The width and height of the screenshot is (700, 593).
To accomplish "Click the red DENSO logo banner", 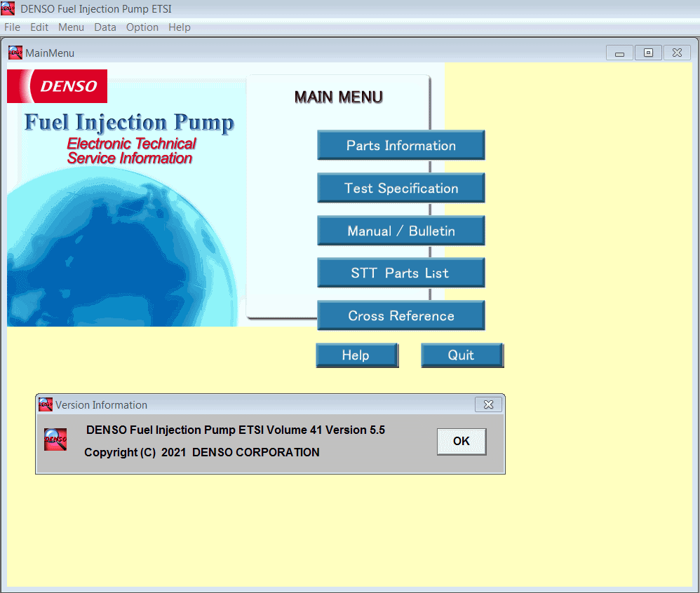I will click(x=57, y=86).
